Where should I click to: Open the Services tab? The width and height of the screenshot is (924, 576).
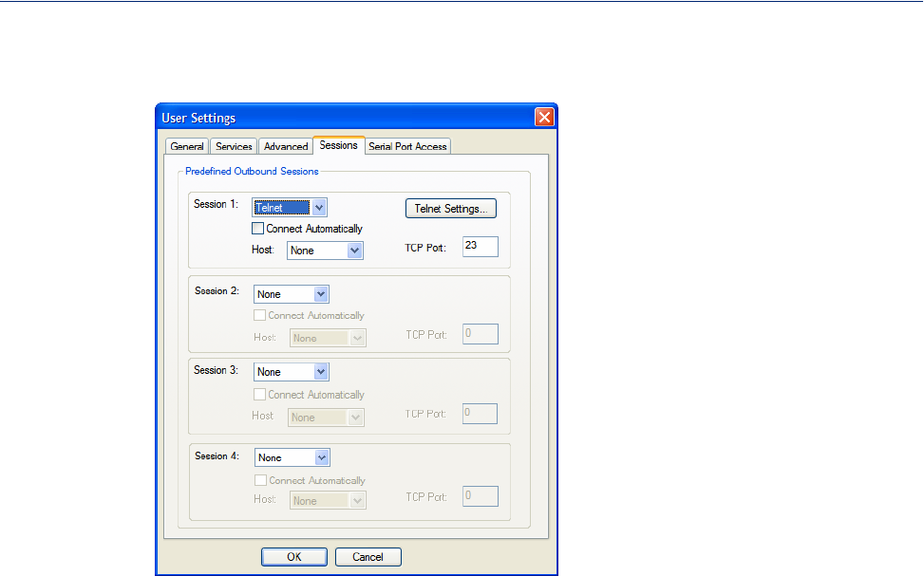[x=234, y=146]
